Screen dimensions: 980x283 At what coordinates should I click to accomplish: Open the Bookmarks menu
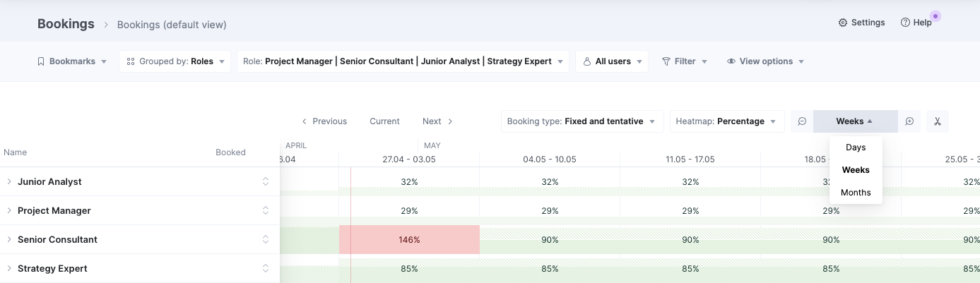pyautogui.click(x=71, y=61)
